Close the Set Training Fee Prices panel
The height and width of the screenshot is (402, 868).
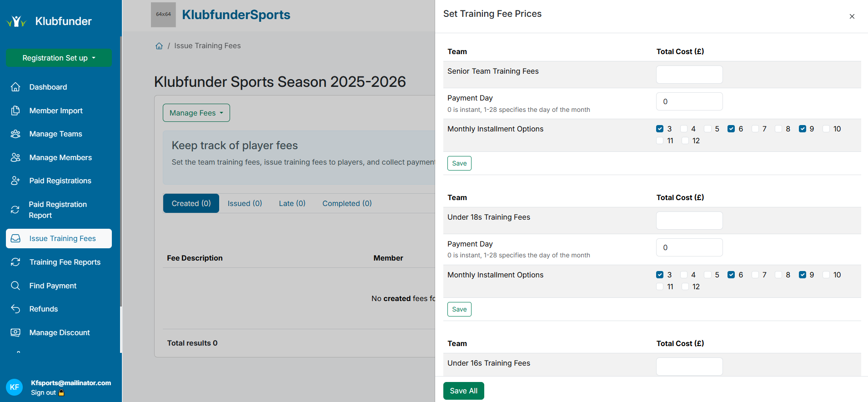click(x=852, y=16)
